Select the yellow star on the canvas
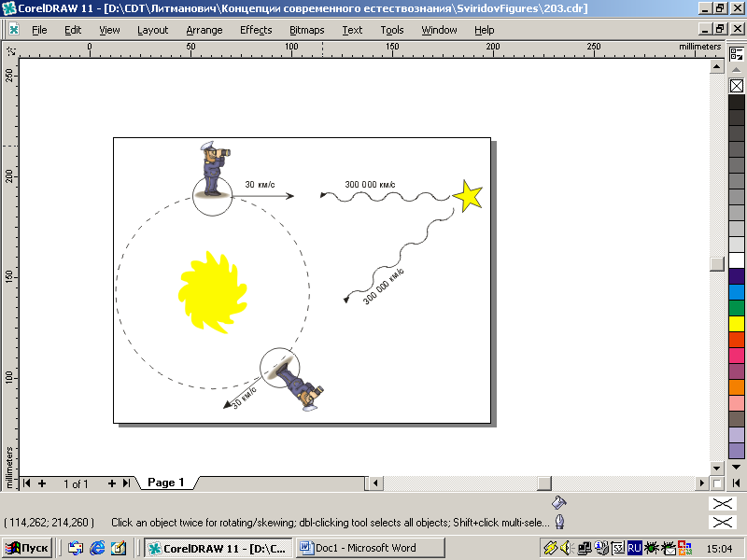The image size is (747, 560). 468,195
